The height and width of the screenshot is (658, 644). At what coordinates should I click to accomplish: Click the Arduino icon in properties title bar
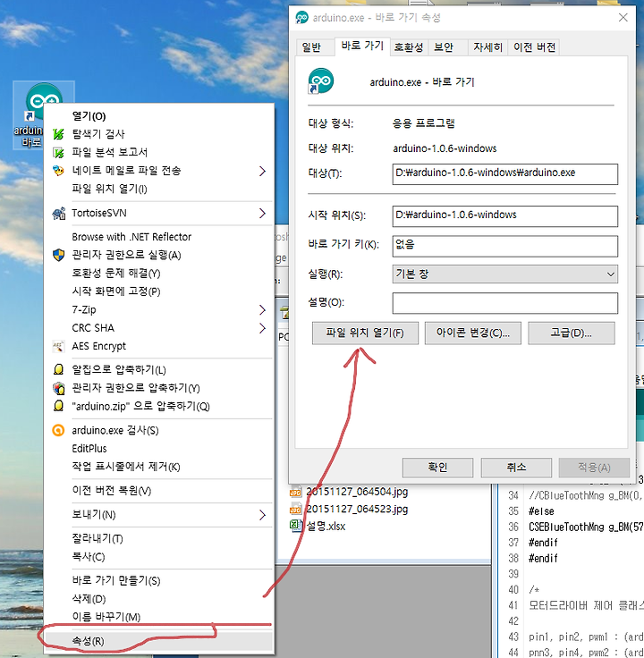301,18
